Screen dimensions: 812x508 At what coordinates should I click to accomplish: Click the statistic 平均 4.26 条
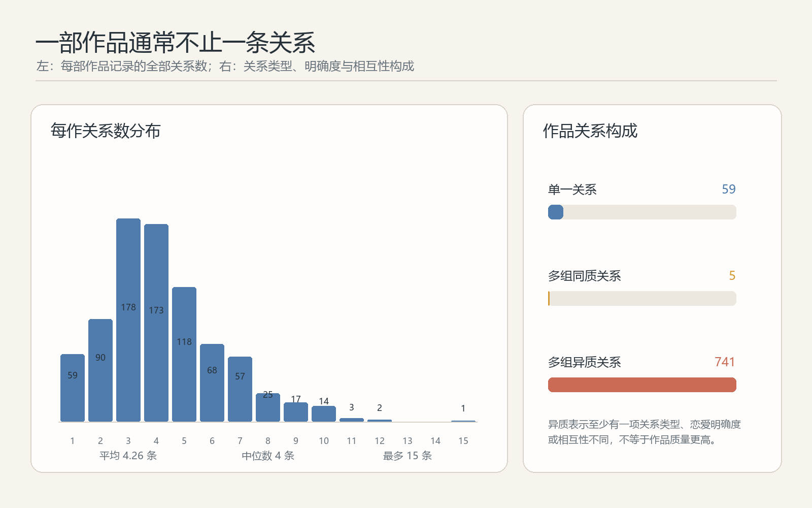click(128, 456)
